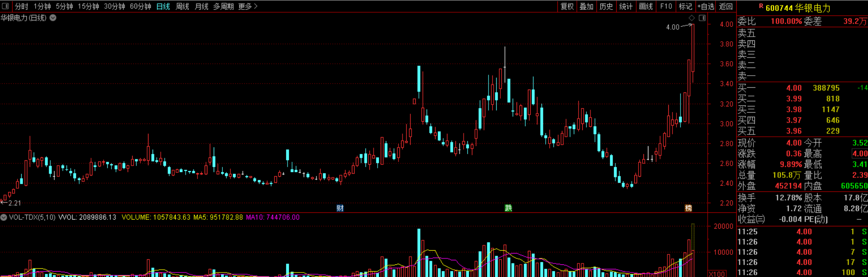Click the 买一 volume 388795
The image size is (868, 277).
click(826, 88)
